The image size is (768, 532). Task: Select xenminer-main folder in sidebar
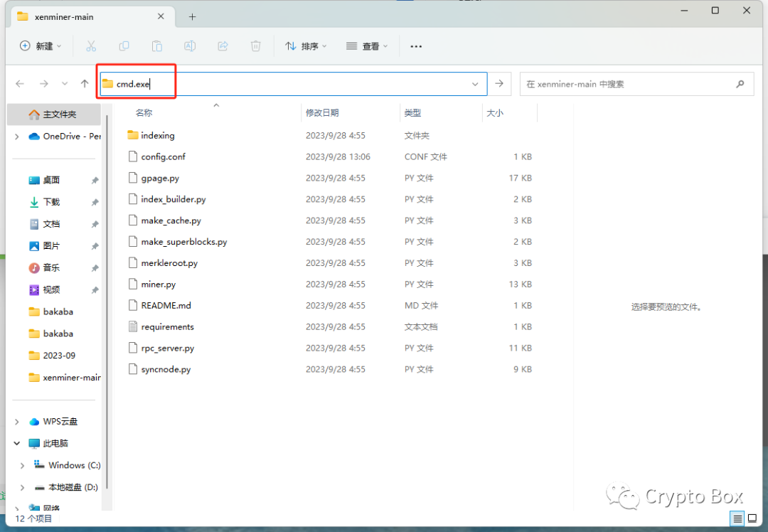pos(65,378)
